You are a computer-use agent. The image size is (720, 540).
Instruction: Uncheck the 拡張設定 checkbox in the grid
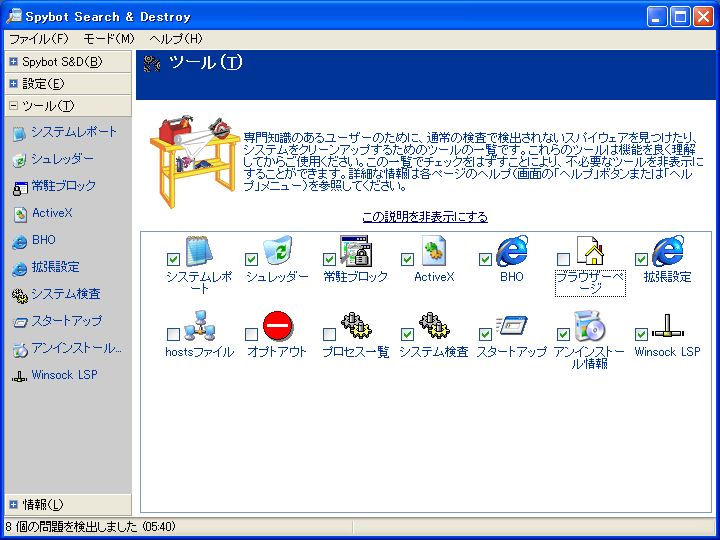coord(641,259)
